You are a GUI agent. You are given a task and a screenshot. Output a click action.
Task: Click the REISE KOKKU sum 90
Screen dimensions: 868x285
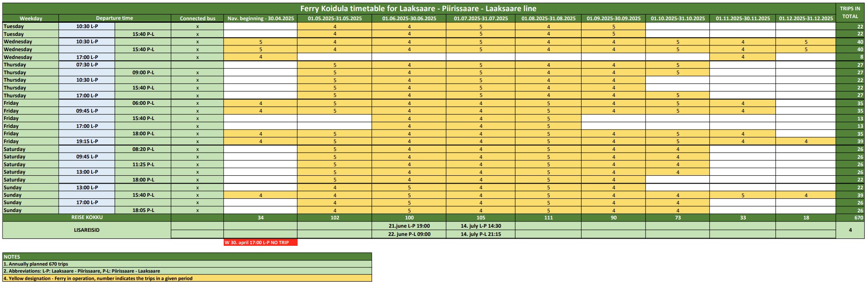[614, 217]
